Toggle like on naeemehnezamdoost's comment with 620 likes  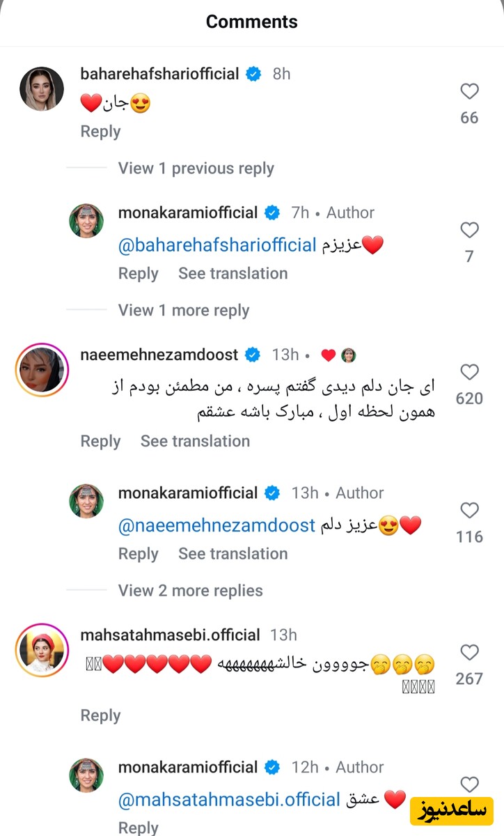pyautogui.click(x=469, y=372)
